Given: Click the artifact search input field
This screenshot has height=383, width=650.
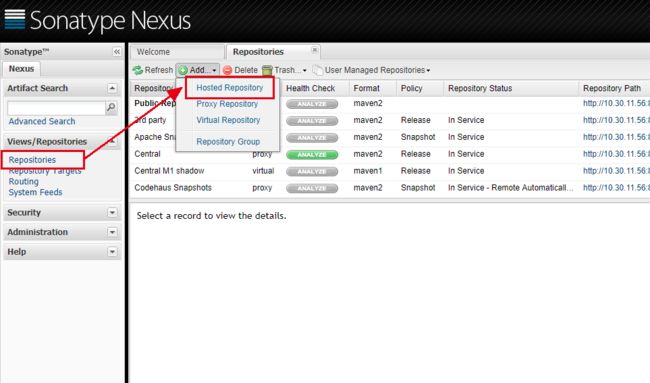Looking at the screenshot, I should pos(56,108).
